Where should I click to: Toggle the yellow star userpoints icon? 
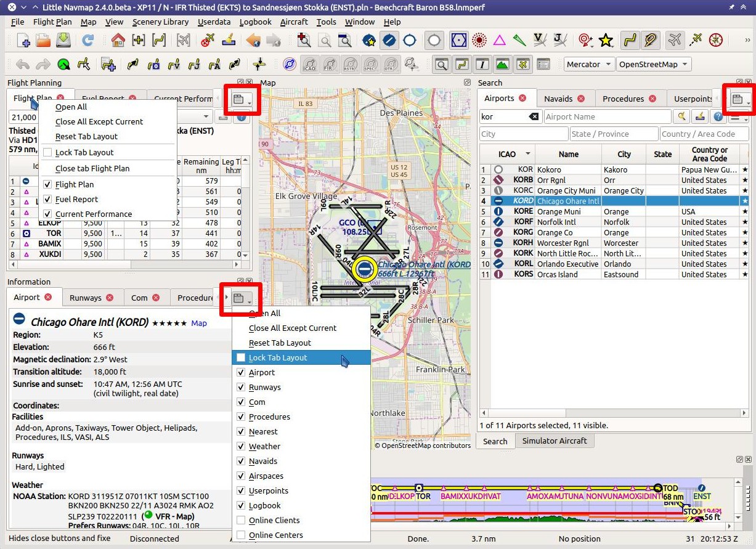pos(606,41)
